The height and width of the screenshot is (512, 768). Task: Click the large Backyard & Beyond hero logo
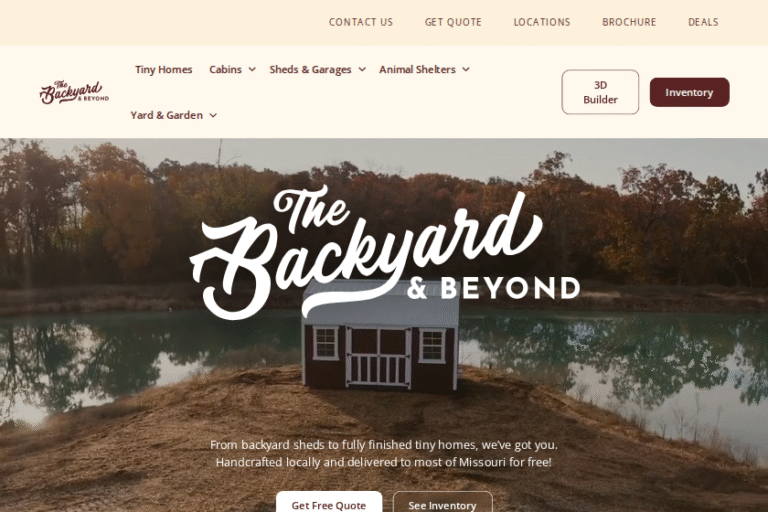coord(385,253)
